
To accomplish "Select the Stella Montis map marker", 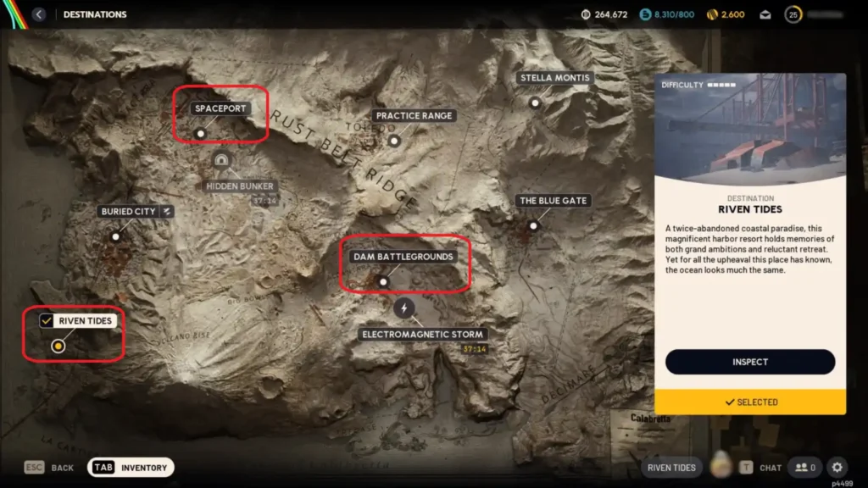I will [x=535, y=103].
